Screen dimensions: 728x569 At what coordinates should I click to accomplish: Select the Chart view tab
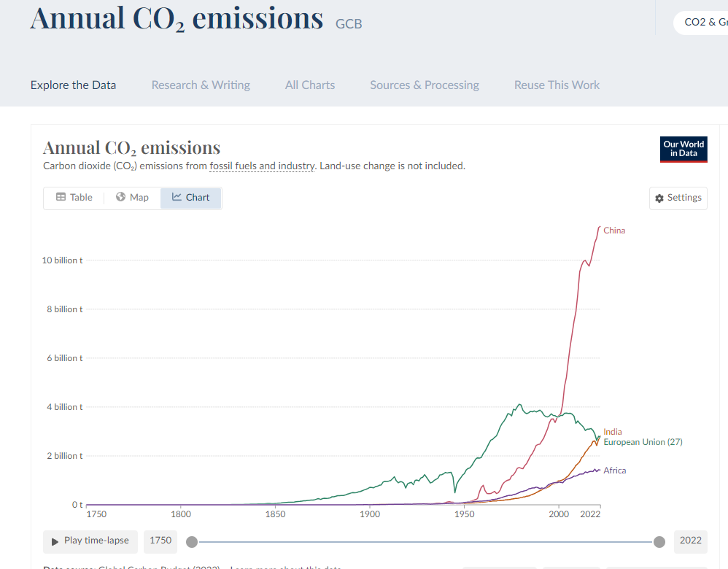(x=190, y=198)
